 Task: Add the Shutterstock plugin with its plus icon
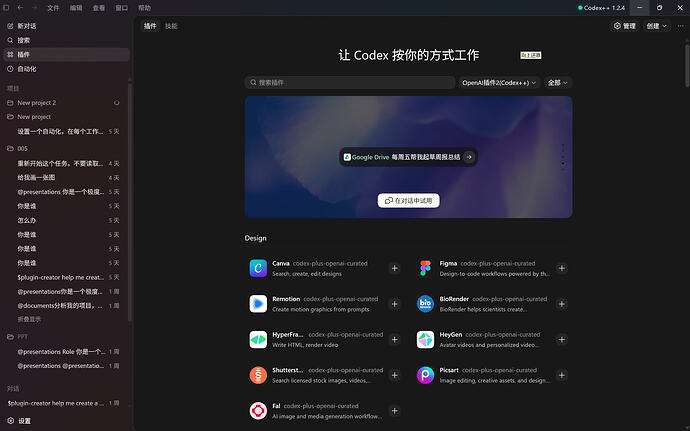click(x=395, y=375)
